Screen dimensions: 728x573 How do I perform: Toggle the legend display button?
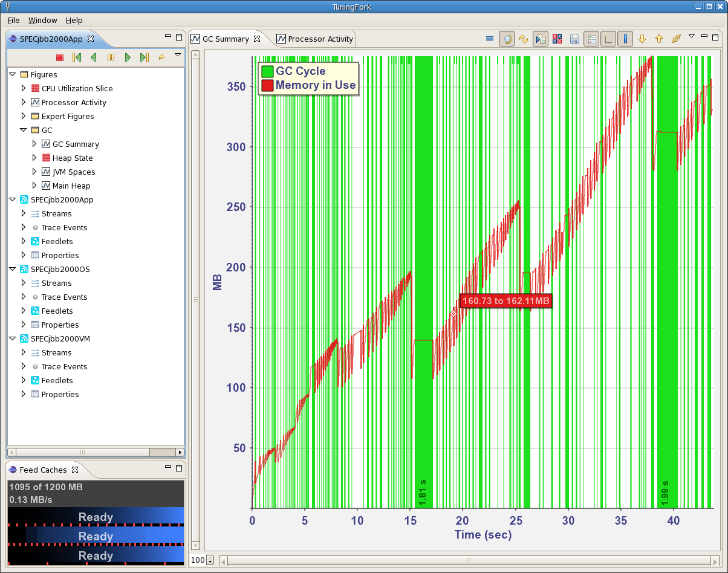click(591, 39)
